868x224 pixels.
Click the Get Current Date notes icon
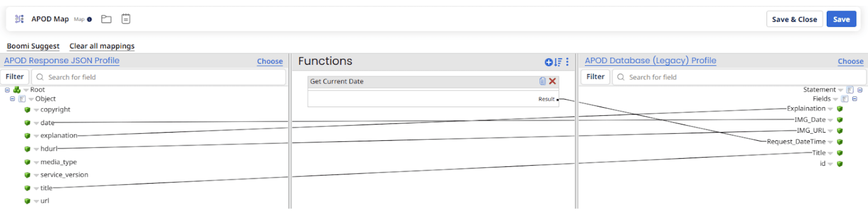pyautogui.click(x=543, y=81)
